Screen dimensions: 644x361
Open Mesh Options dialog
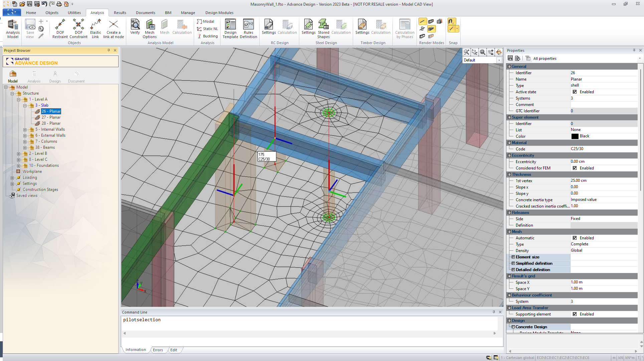[x=150, y=29]
